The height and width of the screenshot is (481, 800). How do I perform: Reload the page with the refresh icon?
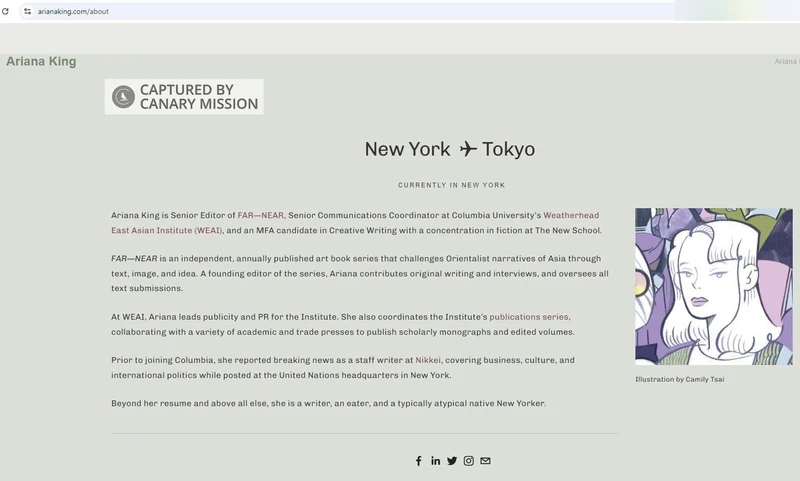pos(6,11)
